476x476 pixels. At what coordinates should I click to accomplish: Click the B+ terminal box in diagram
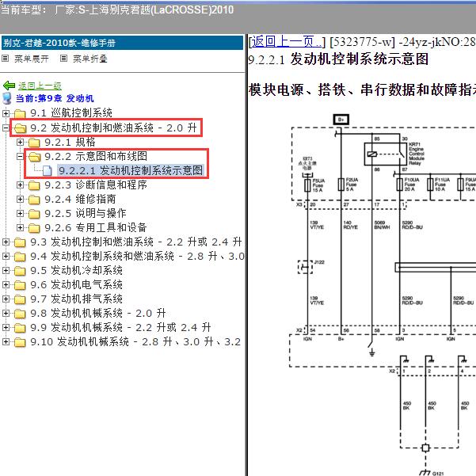coord(341,120)
